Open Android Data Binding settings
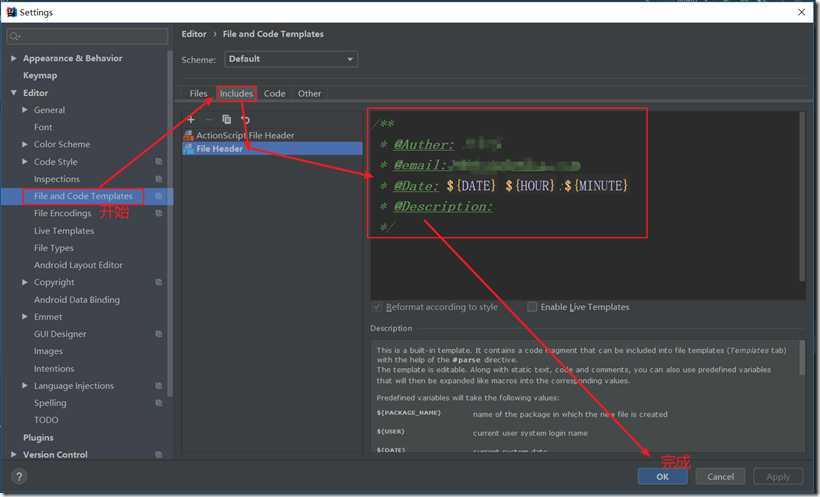This screenshot has height=497, width=820. [x=76, y=300]
